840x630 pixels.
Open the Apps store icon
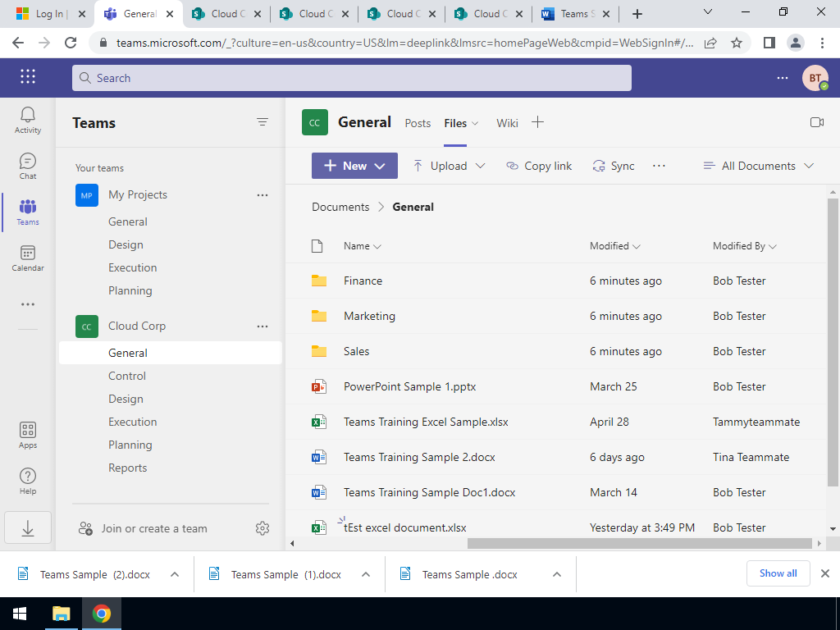pyautogui.click(x=28, y=435)
